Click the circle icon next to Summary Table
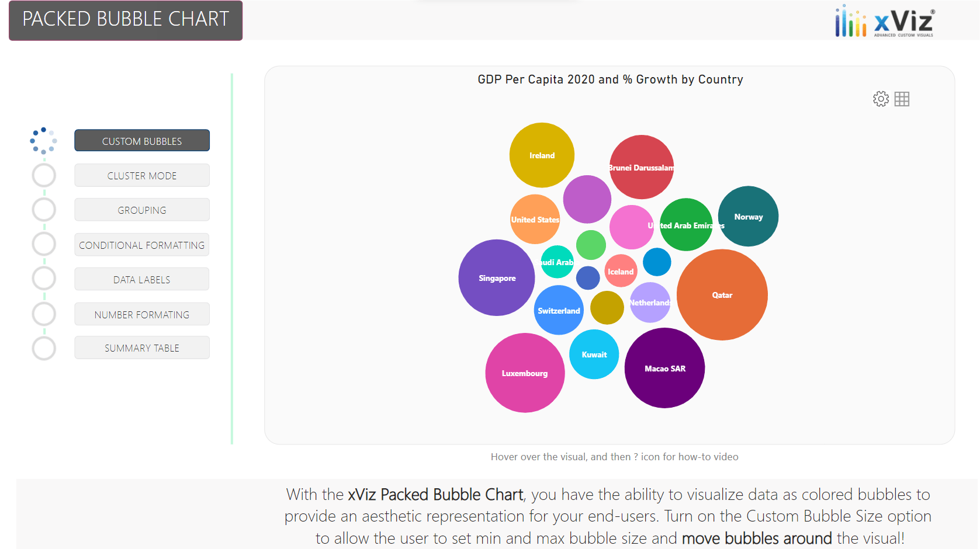This screenshot has height=549, width=980. point(44,348)
